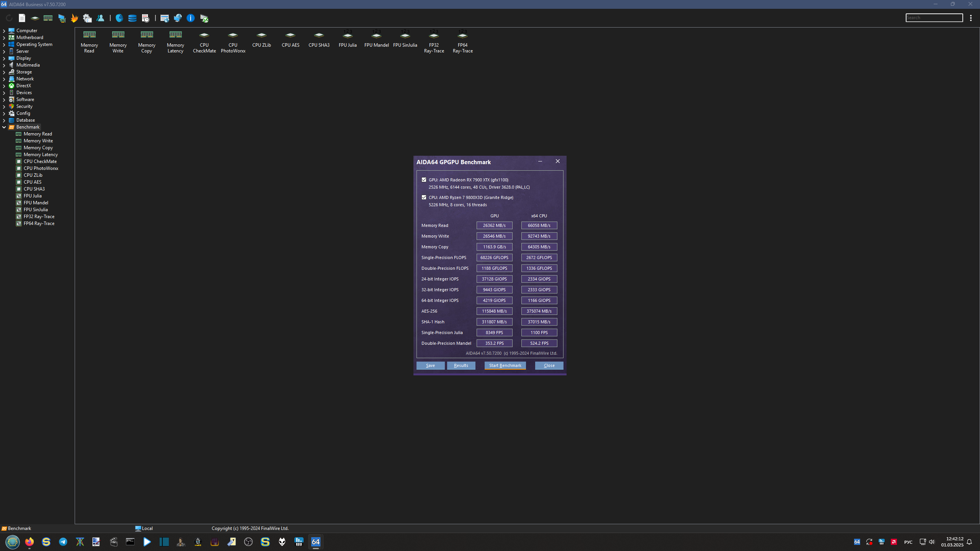980x551 pixels.
Task: Open the three-dot options menu
Action: (x=971, y=18)
